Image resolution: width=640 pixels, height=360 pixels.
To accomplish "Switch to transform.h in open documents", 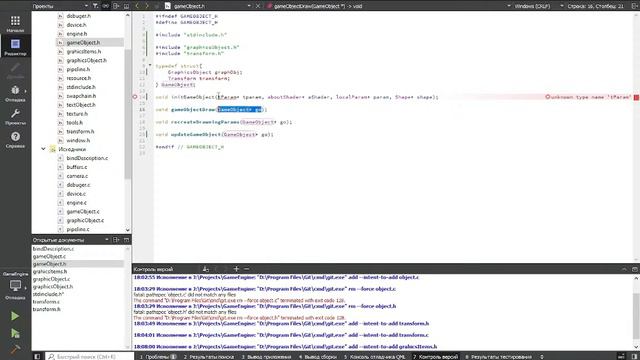I will 47,309.
